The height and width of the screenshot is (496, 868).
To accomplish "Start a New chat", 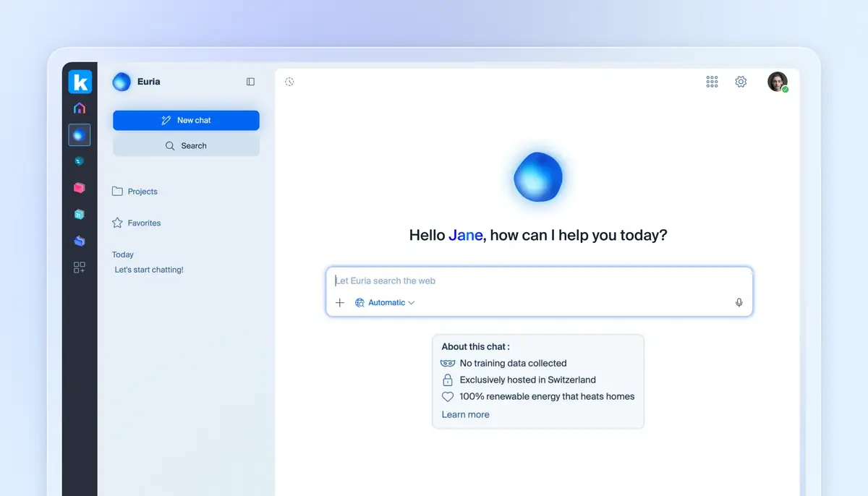I will [186, 121].
